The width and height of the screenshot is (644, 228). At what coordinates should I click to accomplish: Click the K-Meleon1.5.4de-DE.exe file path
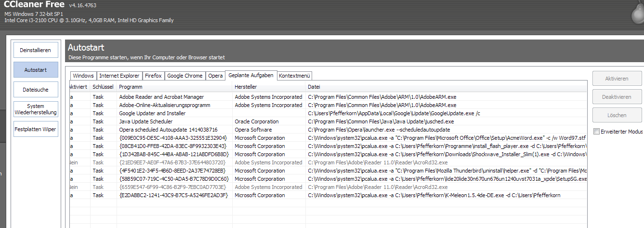(x=434, y=195)
